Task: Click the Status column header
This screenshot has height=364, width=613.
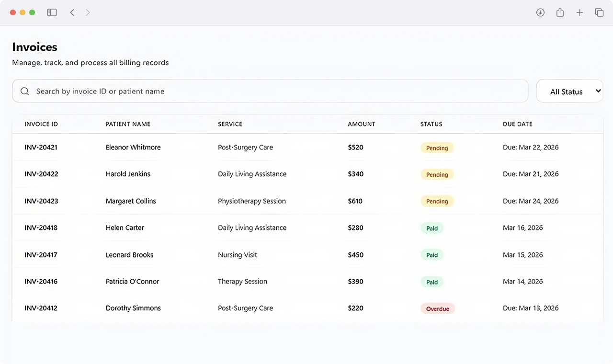Action: pos(431,124)
